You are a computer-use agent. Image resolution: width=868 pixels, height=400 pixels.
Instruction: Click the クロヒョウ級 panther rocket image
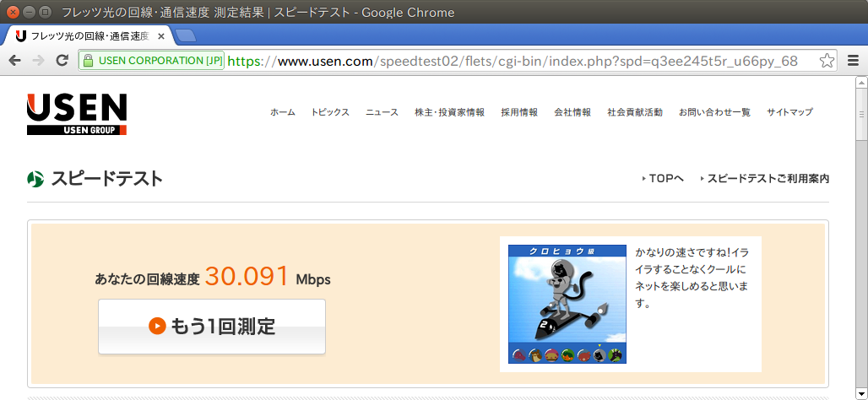(x=567, y=305)
